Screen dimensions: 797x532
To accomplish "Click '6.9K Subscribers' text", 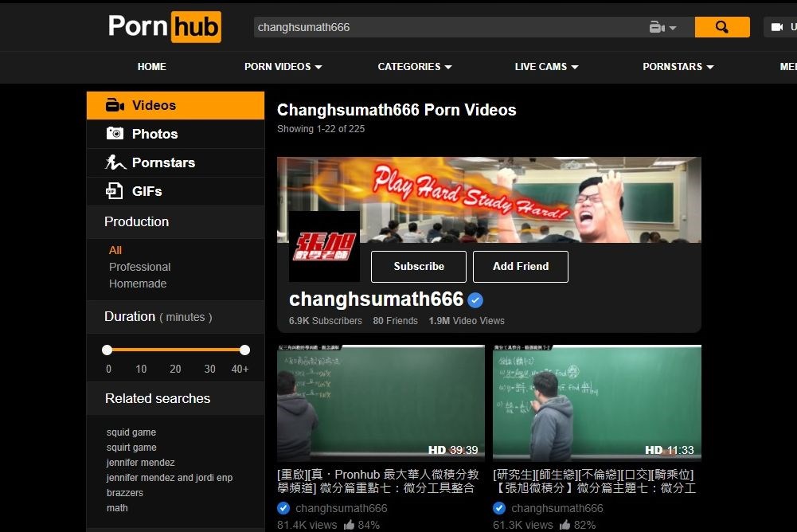I will (326, 321).
